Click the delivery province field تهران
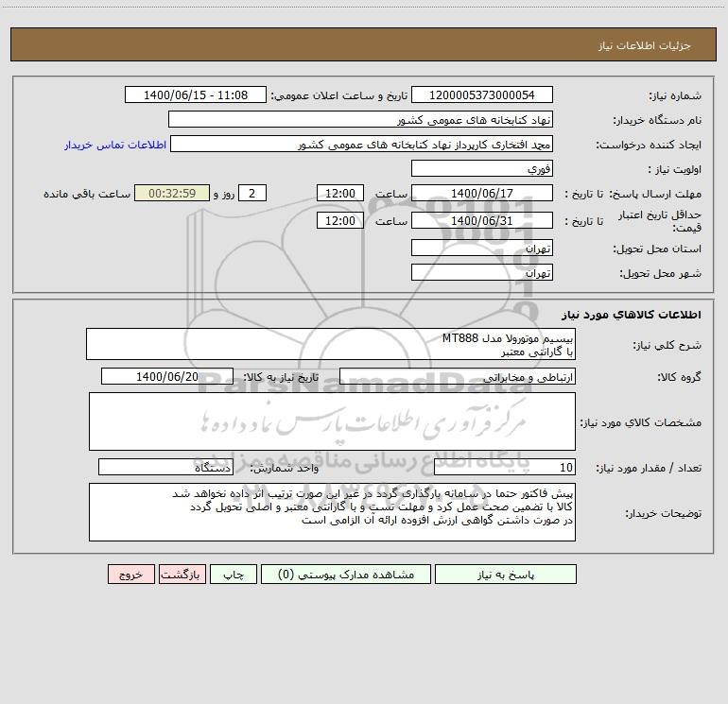 pos(482,248)
